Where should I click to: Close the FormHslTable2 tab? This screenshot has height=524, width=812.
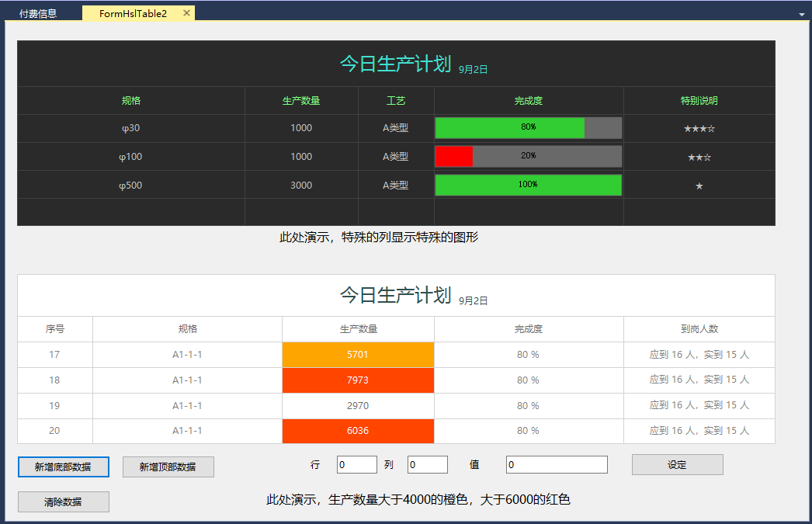186,13
